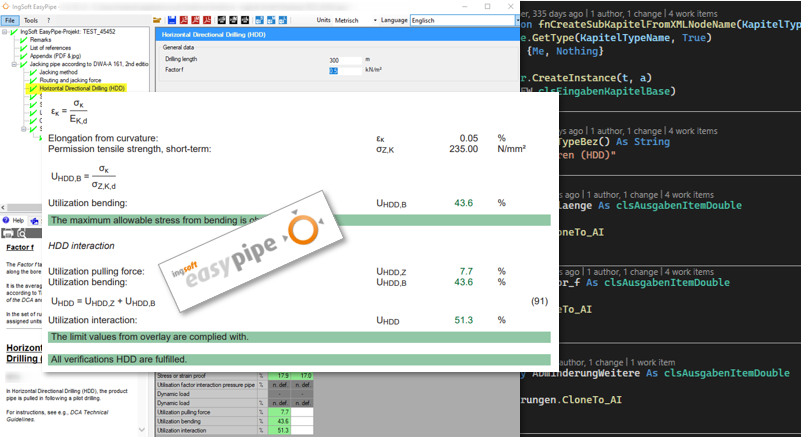
Task: Open the question mark help menu
Action: click(x=49, y=19)
